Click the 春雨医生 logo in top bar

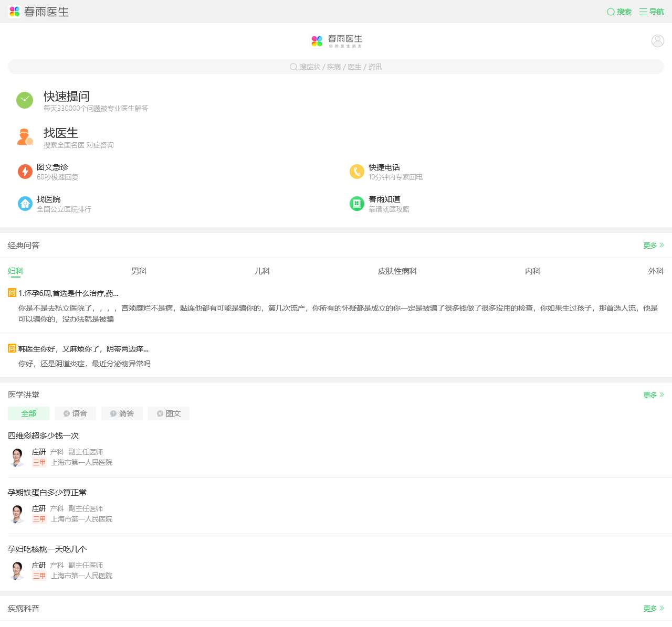[39, 12]
